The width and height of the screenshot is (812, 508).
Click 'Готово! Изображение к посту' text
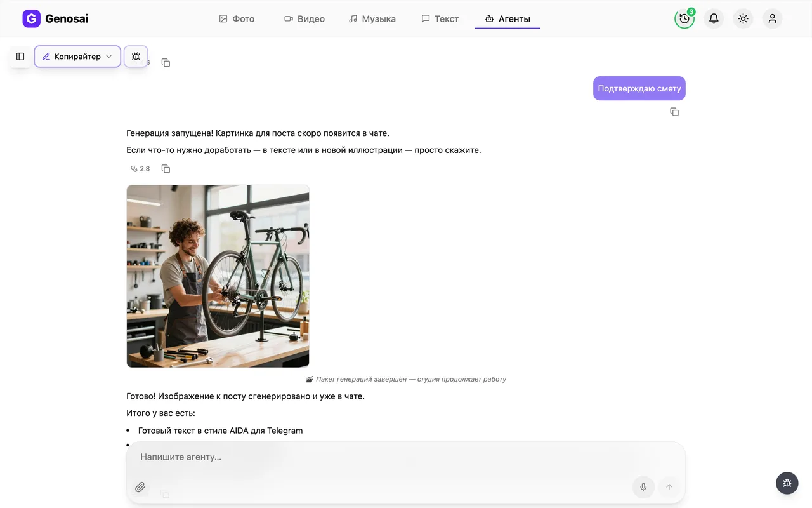246,396
